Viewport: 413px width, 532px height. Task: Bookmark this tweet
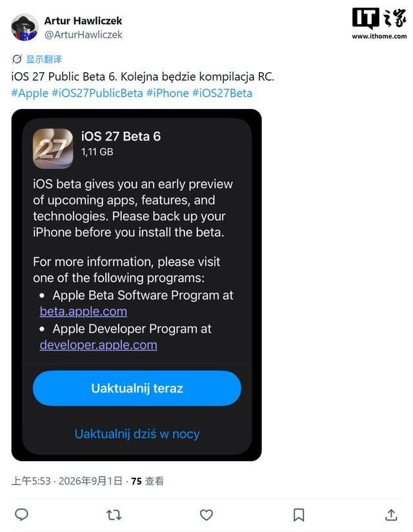pos(299,515)
